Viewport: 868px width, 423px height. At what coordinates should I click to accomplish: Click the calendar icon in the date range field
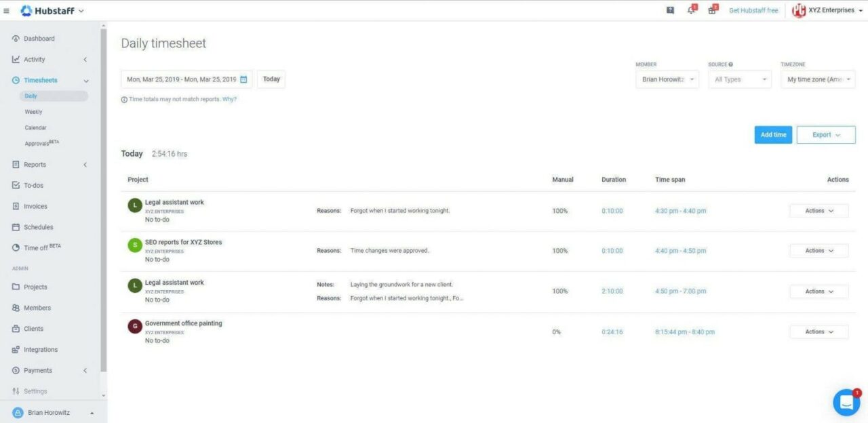243,79
